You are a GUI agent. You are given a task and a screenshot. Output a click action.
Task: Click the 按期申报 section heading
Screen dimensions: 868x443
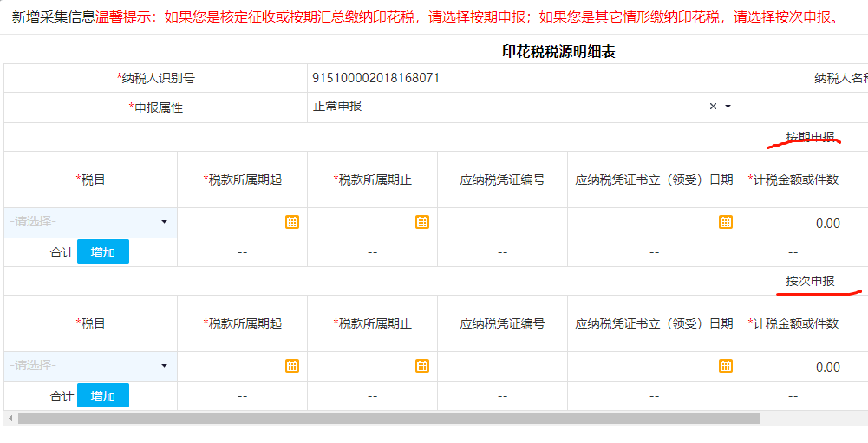coord(810,137)
